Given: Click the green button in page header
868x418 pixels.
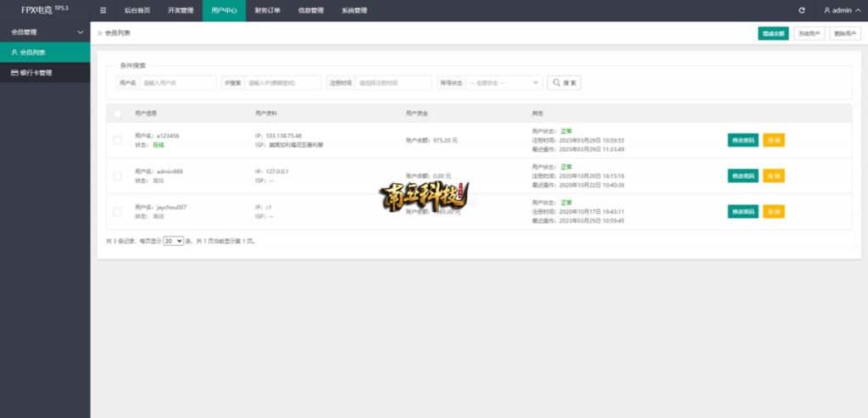Looking at the screenshot, I should 773,33.
